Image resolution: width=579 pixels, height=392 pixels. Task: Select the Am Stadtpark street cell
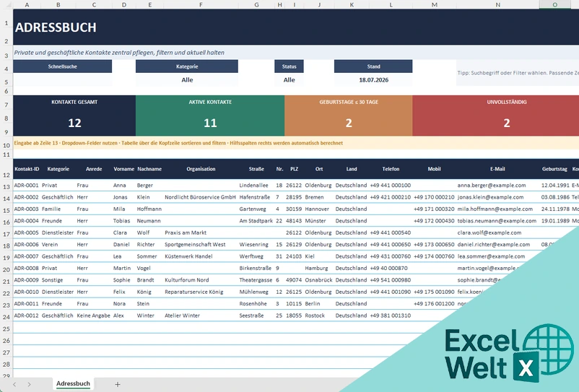tap(256, 221)
